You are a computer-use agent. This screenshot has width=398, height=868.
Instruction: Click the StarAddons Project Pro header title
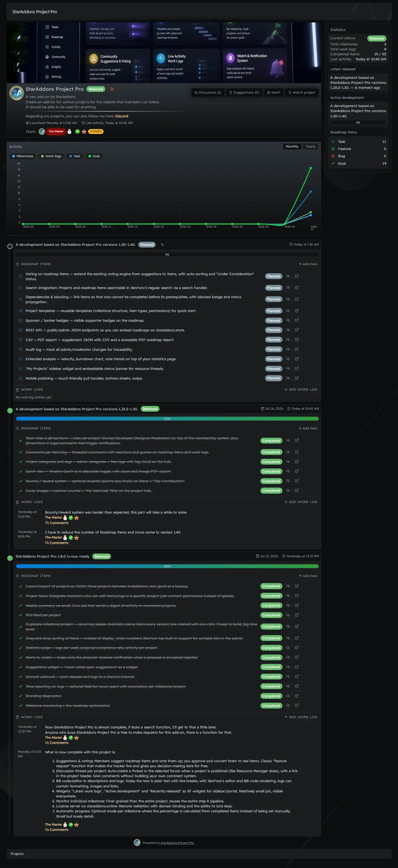[35, 12]
